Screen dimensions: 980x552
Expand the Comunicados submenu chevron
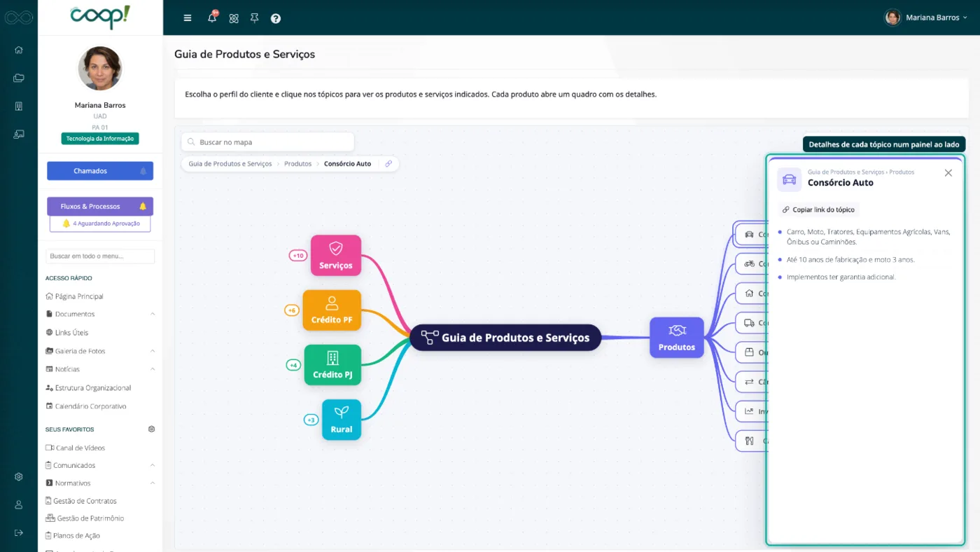(x=153, y=465)
